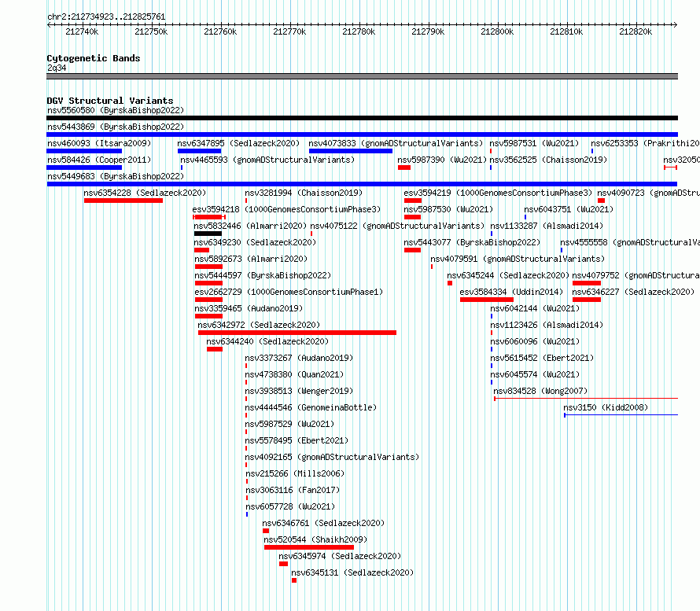The height and width of the screenshot is (611, 700).
Task: Select the black bar under nsv5832446
Action: point(208,234)
